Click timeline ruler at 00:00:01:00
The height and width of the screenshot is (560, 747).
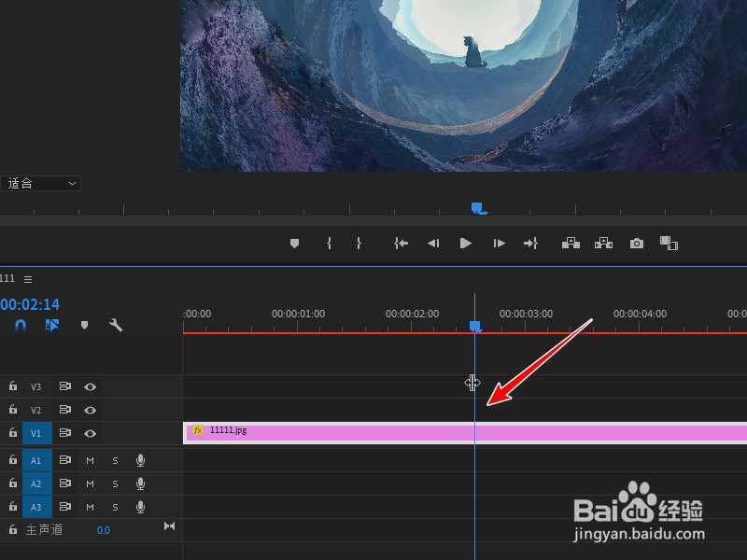pos(298,314)
